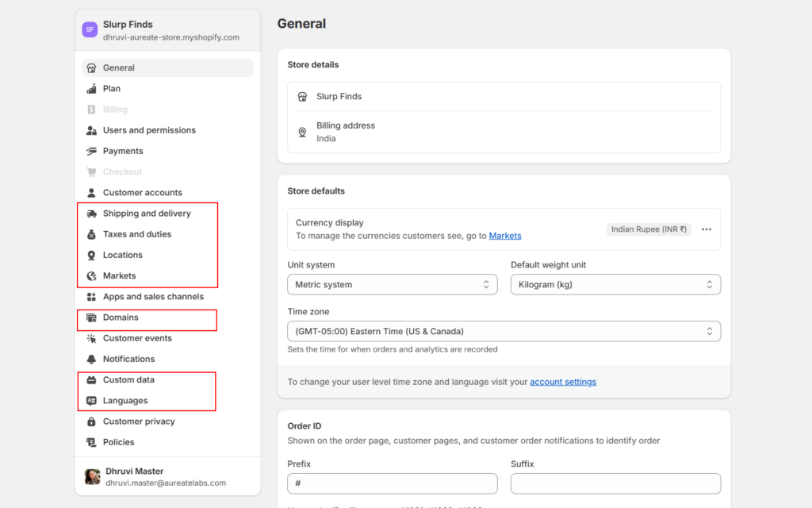812x508 pixels.
Task: Click the Shipping and delivery truck icon
Action: click(x=92, y=214)
